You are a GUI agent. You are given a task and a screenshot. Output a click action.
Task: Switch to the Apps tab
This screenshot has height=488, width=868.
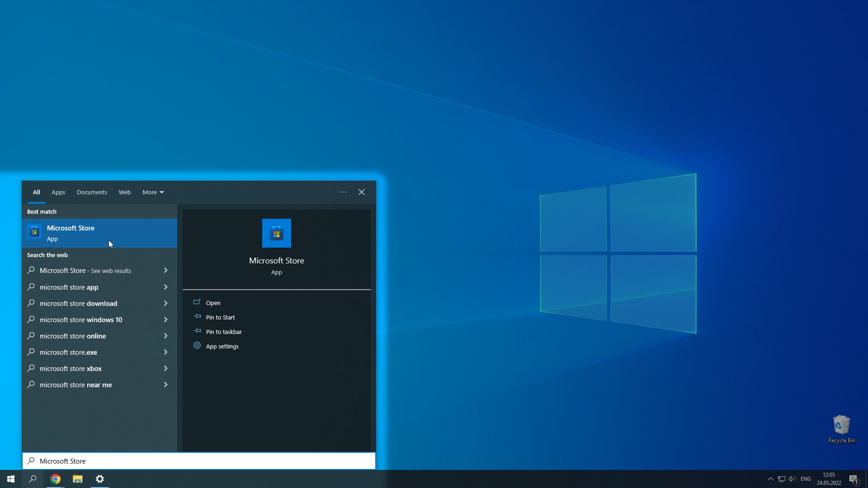coord(58,192)
